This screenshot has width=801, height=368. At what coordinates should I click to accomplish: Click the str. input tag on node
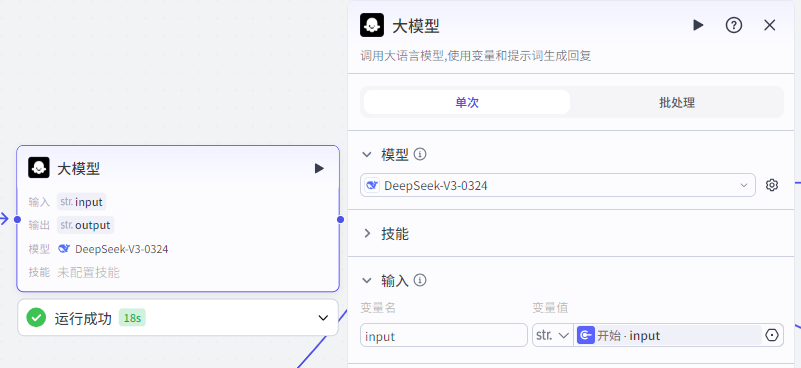(81, 202)
